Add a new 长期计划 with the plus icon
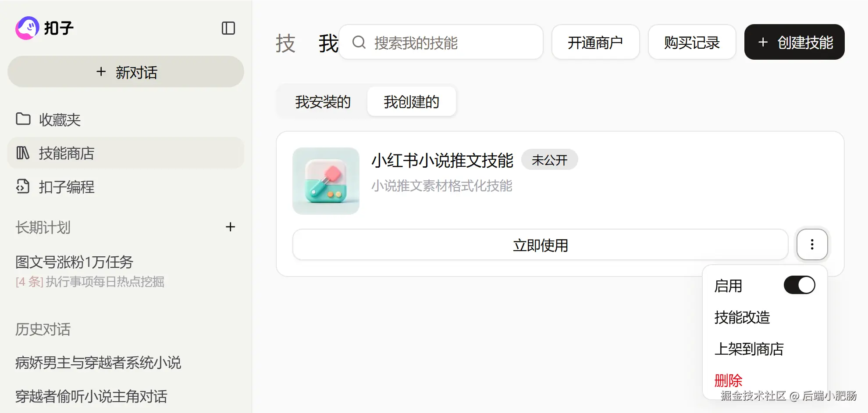This screenshot has height=413, width=868. tap(230, 227)
